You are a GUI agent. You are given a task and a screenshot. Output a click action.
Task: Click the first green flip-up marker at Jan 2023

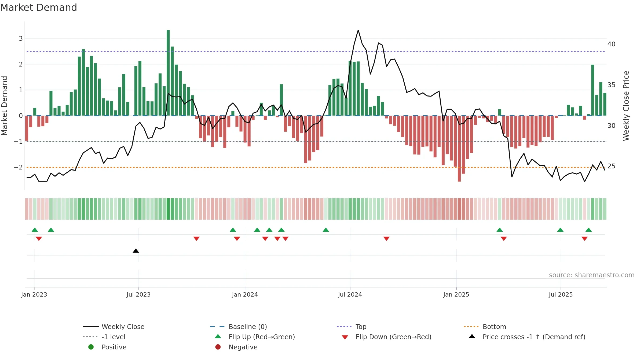[35, 230]
